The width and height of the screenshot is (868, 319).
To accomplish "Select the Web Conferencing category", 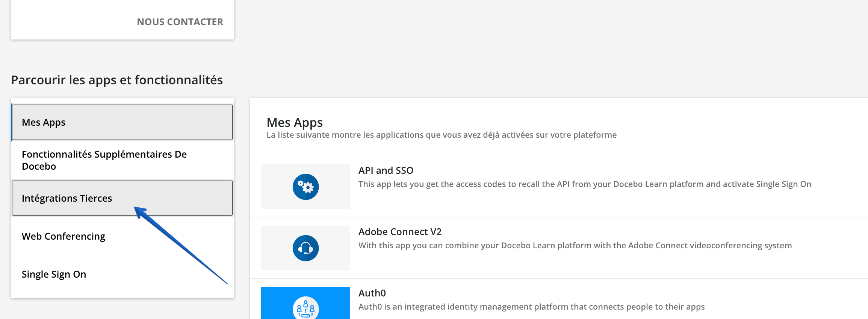I will point(122,236).
